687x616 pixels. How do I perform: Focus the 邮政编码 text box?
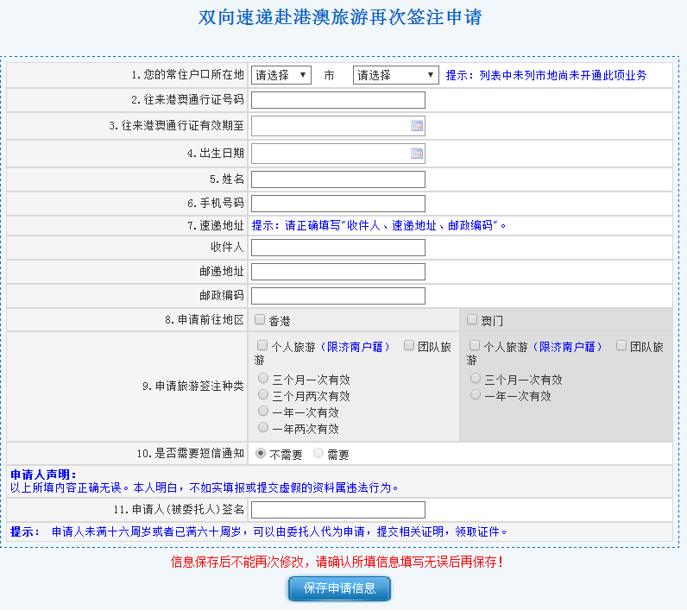click(x=338, y=296)
